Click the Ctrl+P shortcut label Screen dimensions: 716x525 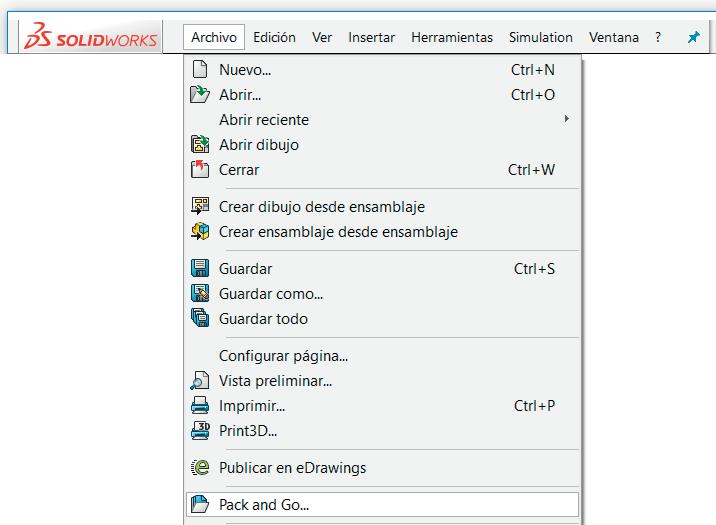tap(534, 406)
